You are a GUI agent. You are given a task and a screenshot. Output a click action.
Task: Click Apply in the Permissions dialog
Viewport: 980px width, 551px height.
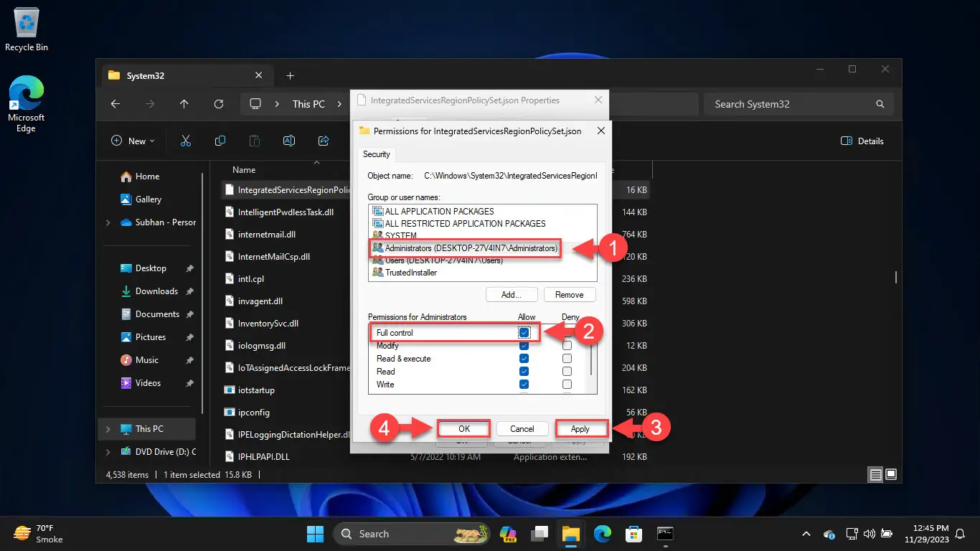(580, 429)
